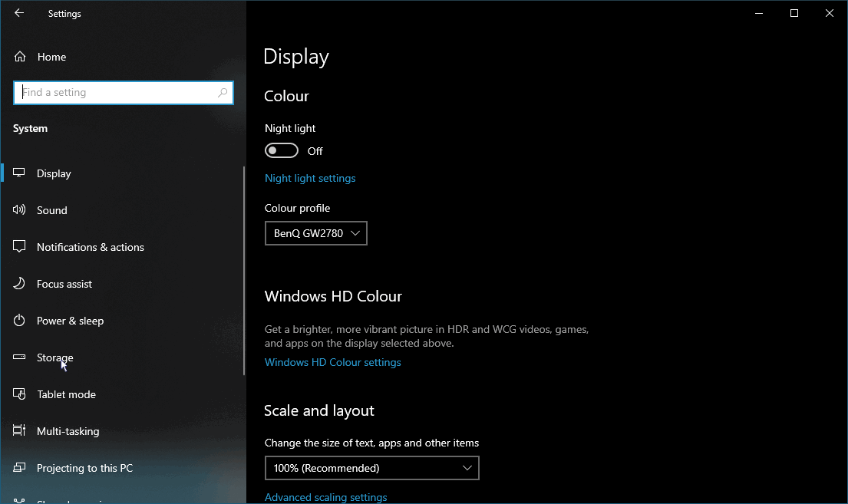This screenshot has height=504, width=848.
Task: Click the sidebar vertical scrollbar
Action: (x=244, y=268)
